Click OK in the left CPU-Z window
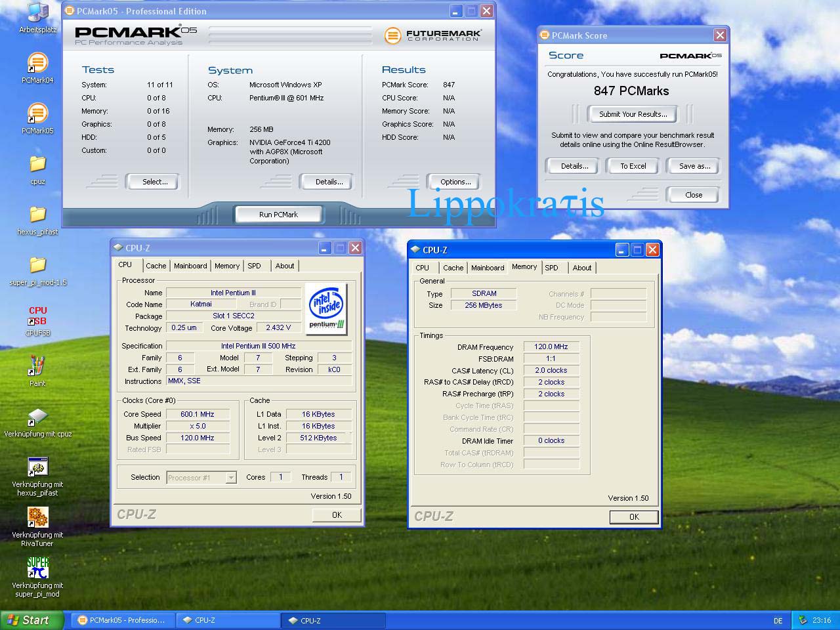Viewport: 840px width, 630px height. 337,515
